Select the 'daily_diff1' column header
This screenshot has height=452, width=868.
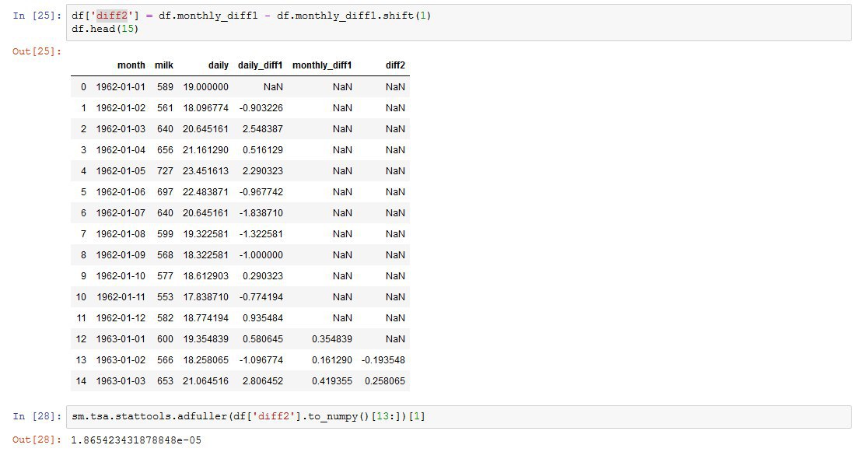[261, 65]
